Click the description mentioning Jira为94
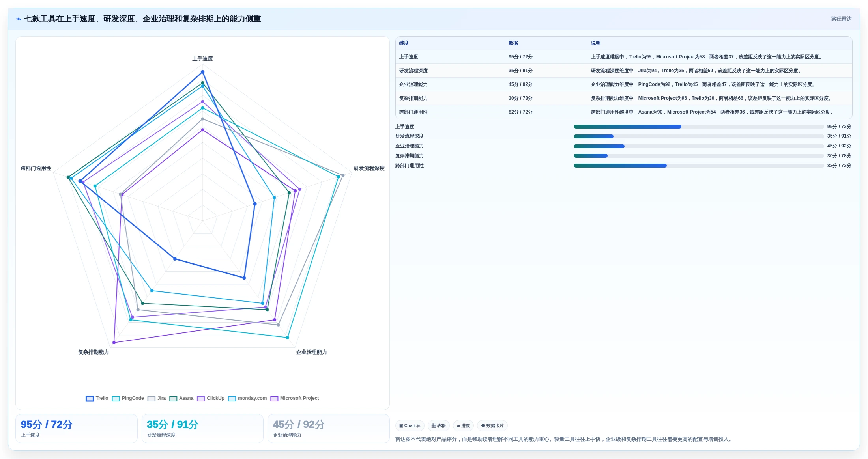The image size is (868, 459). (x=696, y=71)
